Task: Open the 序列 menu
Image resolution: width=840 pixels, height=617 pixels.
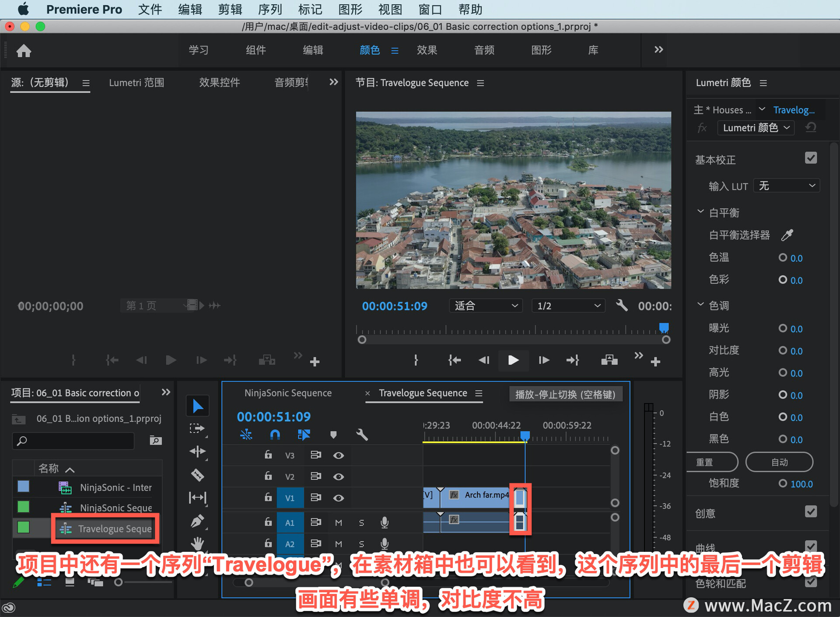Action: (270, 9)
